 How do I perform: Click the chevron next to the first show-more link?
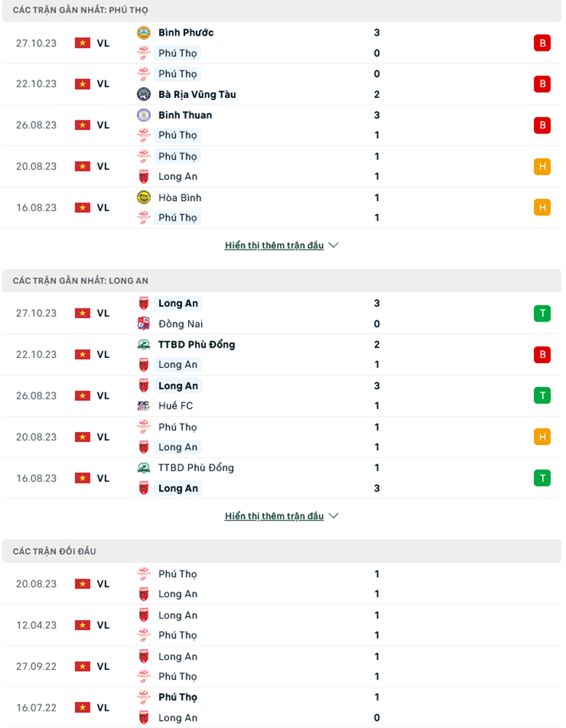tap(333, 245)
